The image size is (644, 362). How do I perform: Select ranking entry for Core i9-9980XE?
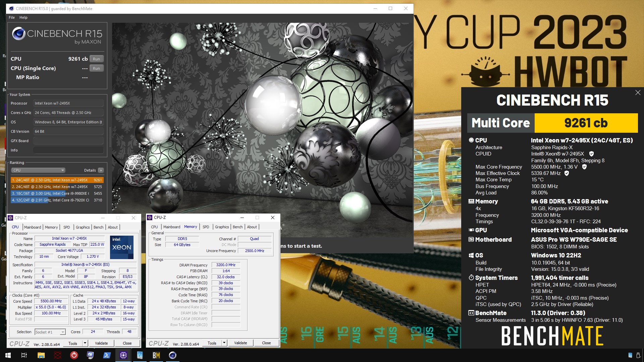pyautogui.click(x=57, y=193)
